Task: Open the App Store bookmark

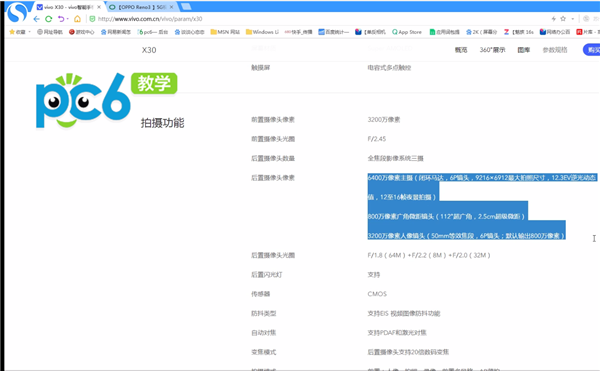Action: point(407,32)
